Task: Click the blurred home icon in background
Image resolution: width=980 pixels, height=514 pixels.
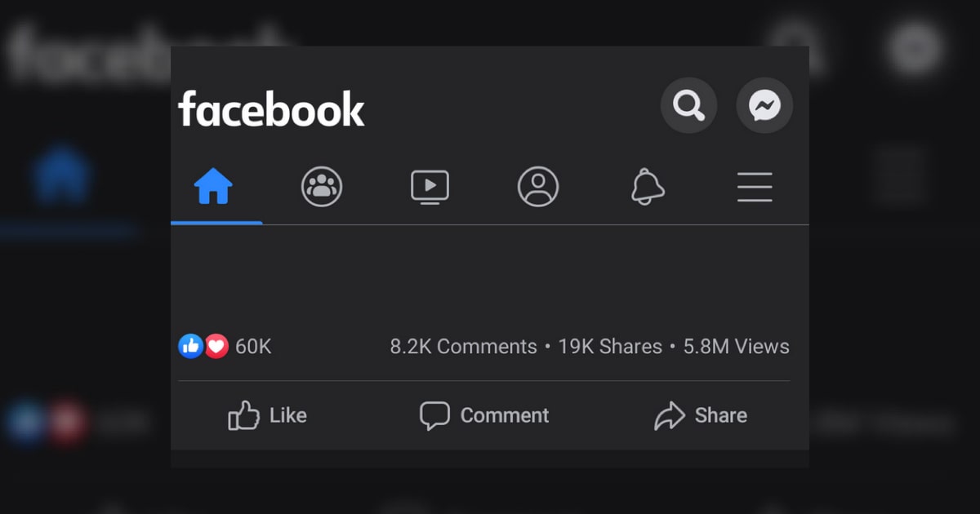Action: tap(61, 175)
